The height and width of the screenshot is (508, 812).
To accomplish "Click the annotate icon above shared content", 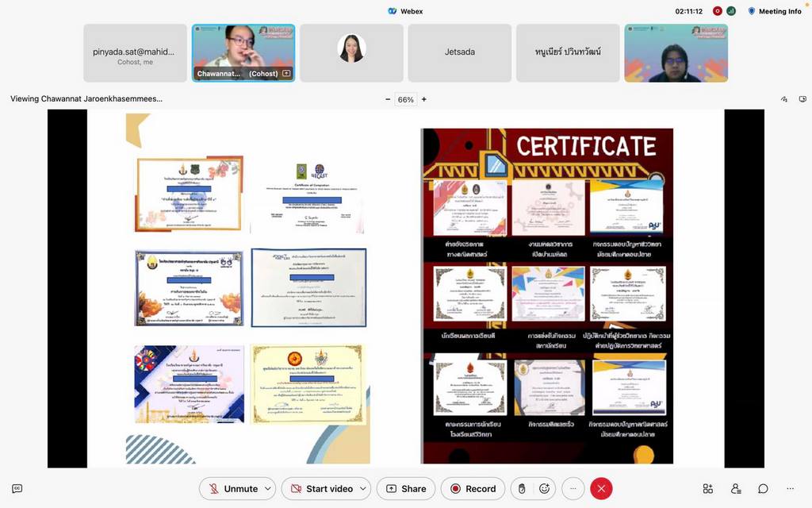I will tap(783, 99).
